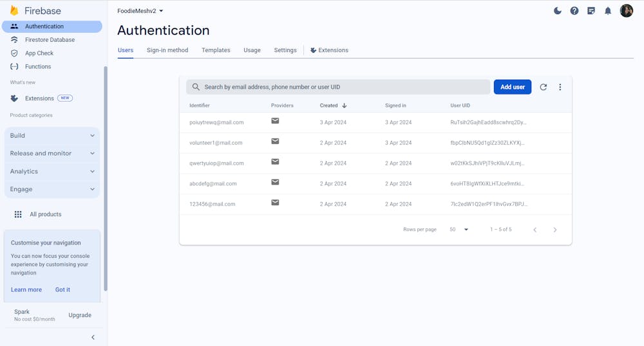The height and width of the screenshot is (346, 644).
Task: Click the user profile avatar
Action: tap(626, 11)
